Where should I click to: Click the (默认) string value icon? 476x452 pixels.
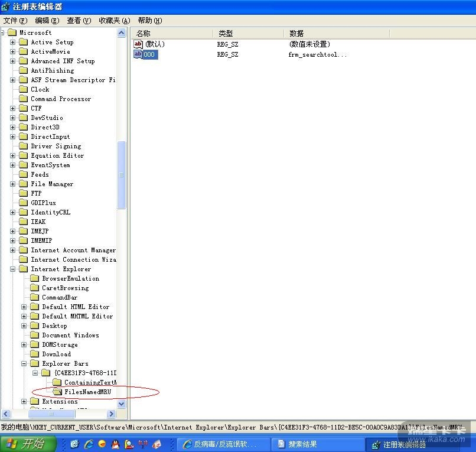138,44
